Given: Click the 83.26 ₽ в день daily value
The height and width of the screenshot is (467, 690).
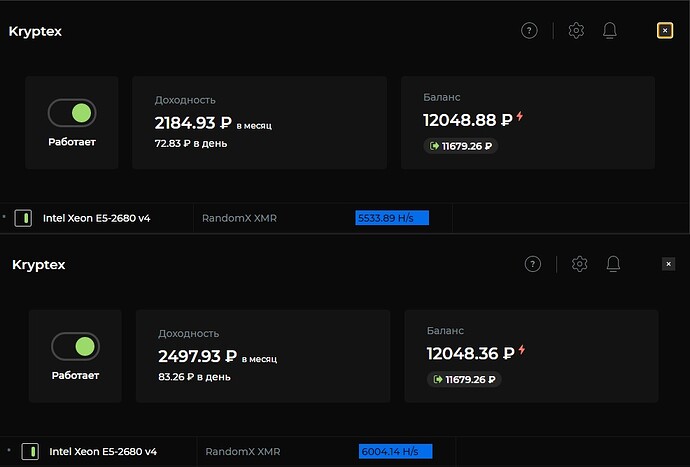Looking at the screenshot, I should tap(195, 377).
